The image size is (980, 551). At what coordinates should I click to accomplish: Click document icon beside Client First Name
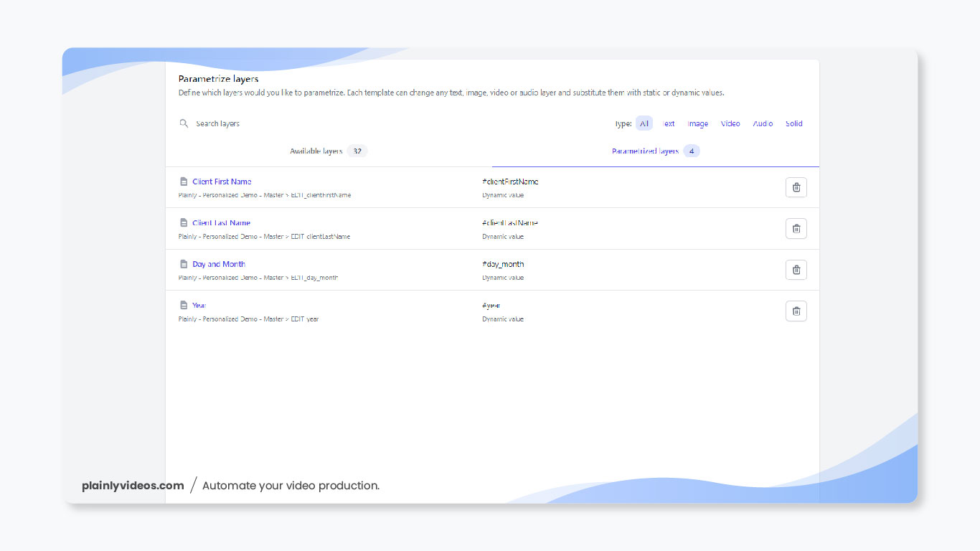click(x=184, y=182)
